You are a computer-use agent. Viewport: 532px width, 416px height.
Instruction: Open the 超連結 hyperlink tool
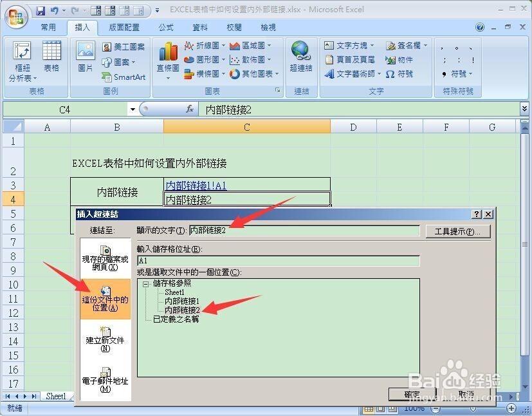(300, 58)
